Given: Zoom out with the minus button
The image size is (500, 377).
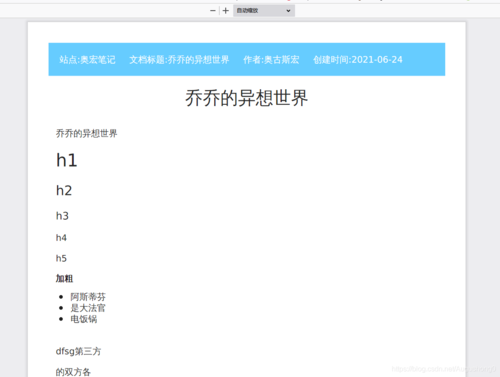Looking at the screenshot, I should point(213,11).
